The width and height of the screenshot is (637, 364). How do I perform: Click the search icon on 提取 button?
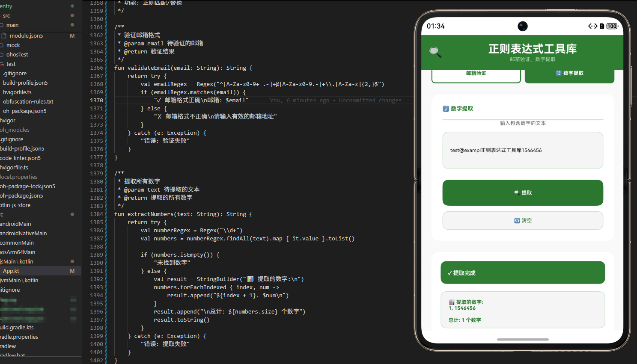517,193
